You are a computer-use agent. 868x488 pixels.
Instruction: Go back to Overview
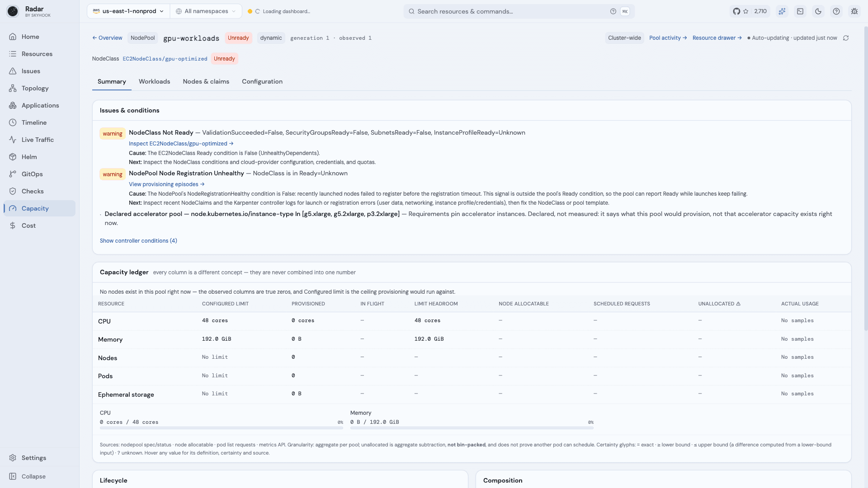click(107, 38)
